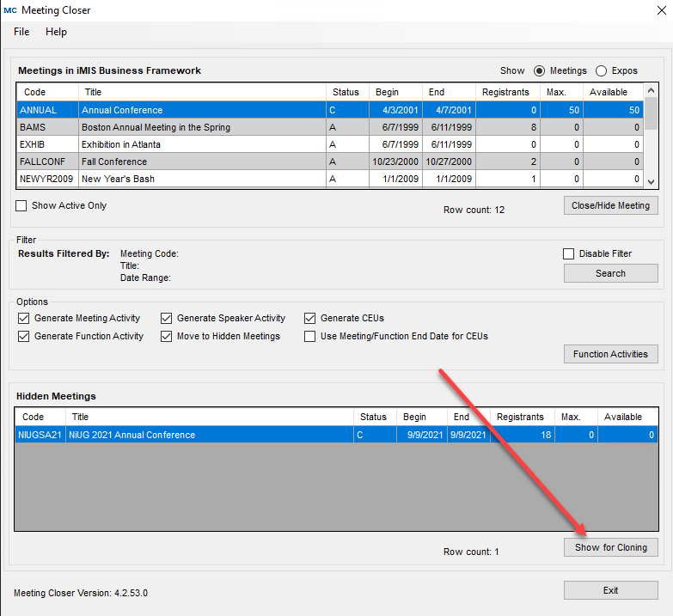This screenshot has height=616, width=673.
Task: Uncheck Move to Hidden Meetings
Action: tap(167, 336)
